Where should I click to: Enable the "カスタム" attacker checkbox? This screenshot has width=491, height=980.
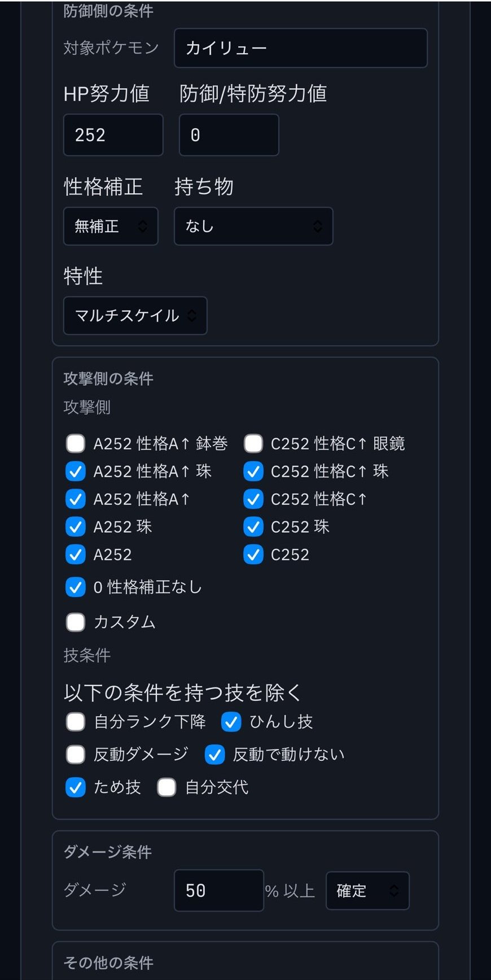pos(75,622)
